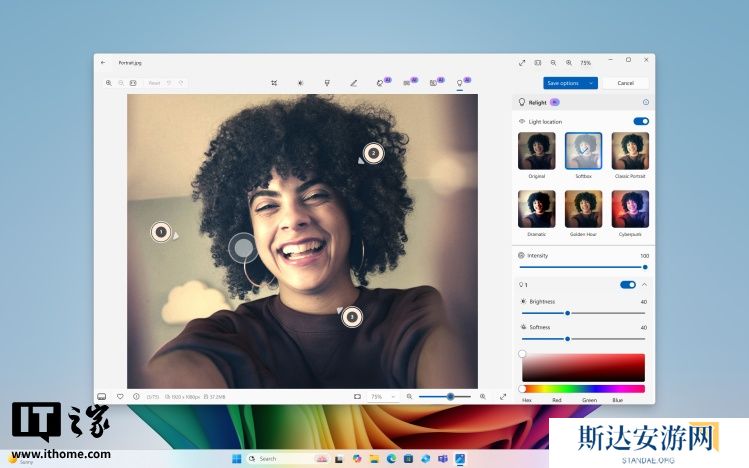749x468 pixels.
Task: Add the photo to favorites with the heart icon
Action: tap(120, 396)
